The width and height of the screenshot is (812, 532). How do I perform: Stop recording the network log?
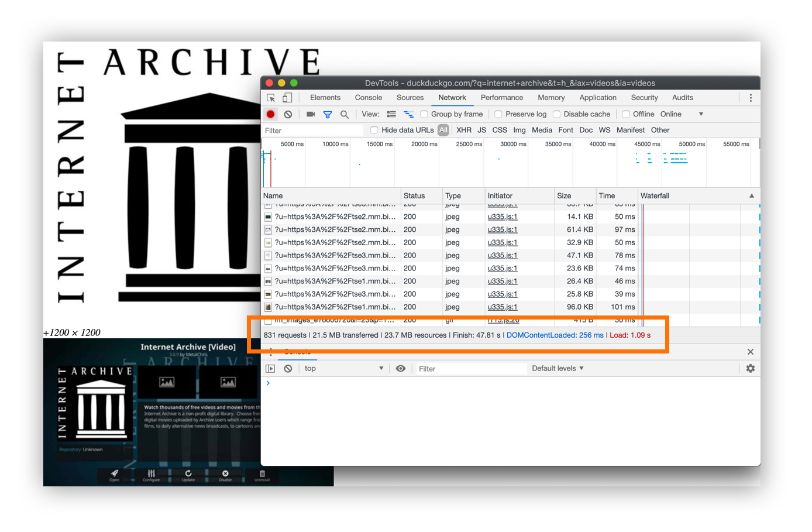click(x=270, y=114)
